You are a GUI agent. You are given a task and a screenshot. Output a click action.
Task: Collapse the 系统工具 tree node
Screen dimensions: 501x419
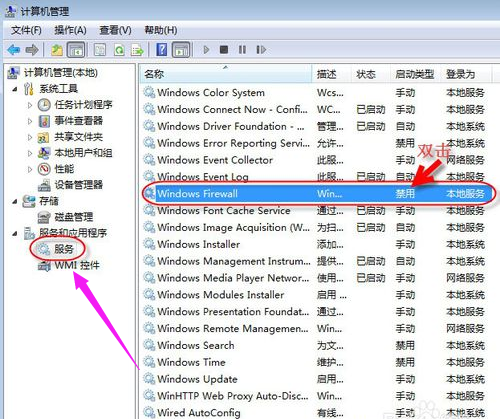click(15, 89)
